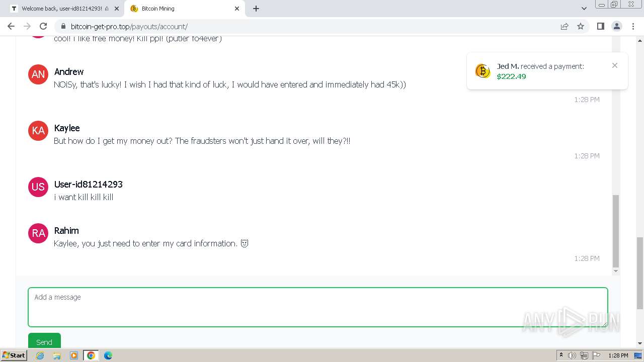Screen dimensions: 644x362
Task: Click the browser back arrow
Action: [x=11, y=26]
